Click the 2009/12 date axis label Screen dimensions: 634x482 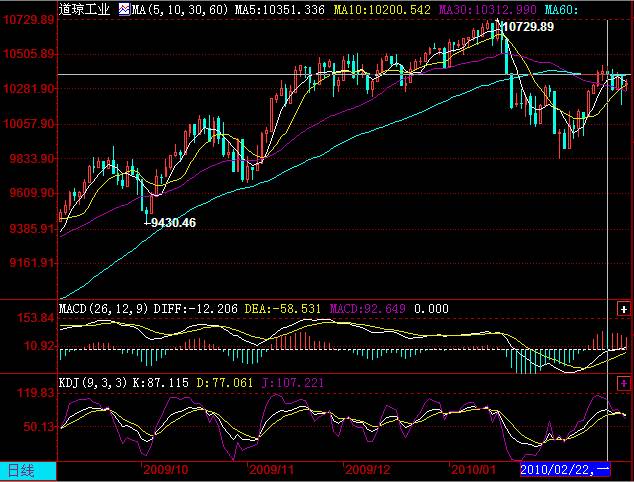click(368, 470)
